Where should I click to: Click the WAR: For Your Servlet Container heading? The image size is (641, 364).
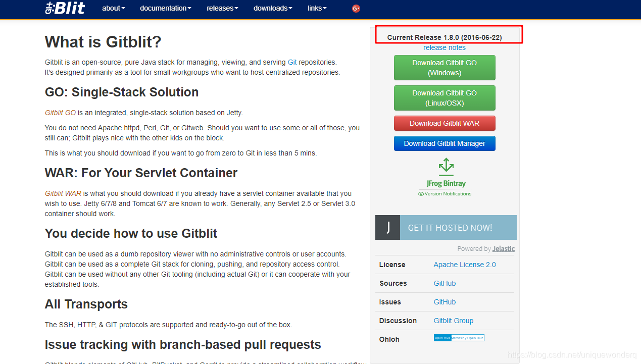[141, 173]
